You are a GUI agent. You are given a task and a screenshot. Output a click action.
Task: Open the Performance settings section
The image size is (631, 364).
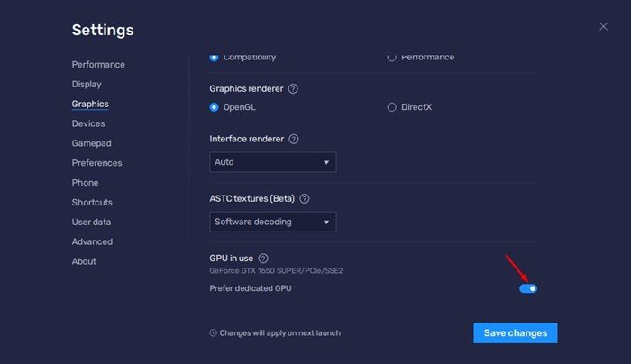pos(98,65)
